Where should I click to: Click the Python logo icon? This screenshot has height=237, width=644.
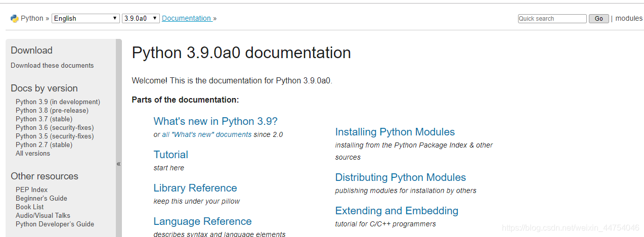coord(14,18)
